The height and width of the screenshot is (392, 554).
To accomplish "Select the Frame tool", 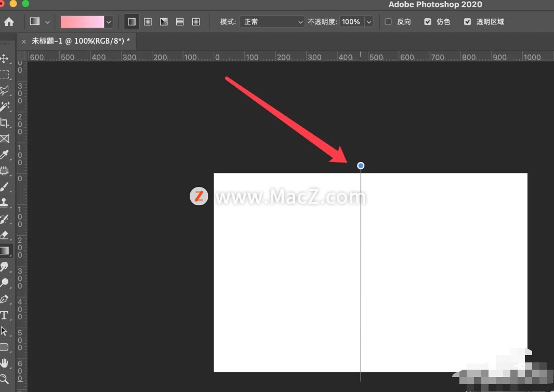I will point(5,139).
